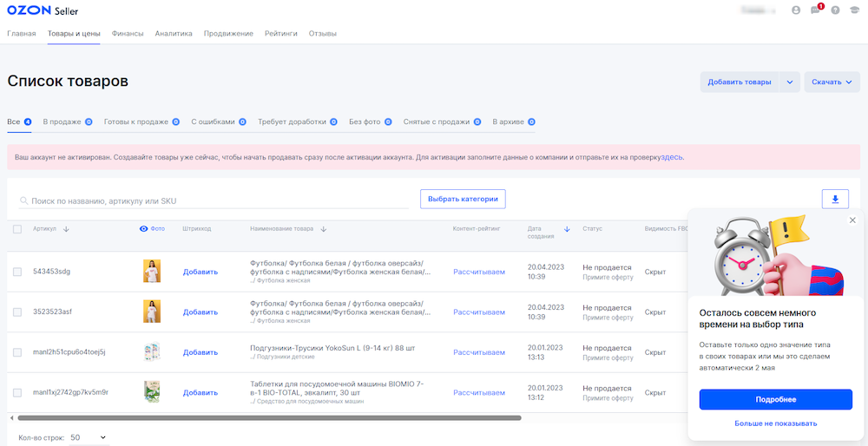The image size is (868, 446).
Task: Change rows per page dropdown showing 50
Action: point(89,437)
